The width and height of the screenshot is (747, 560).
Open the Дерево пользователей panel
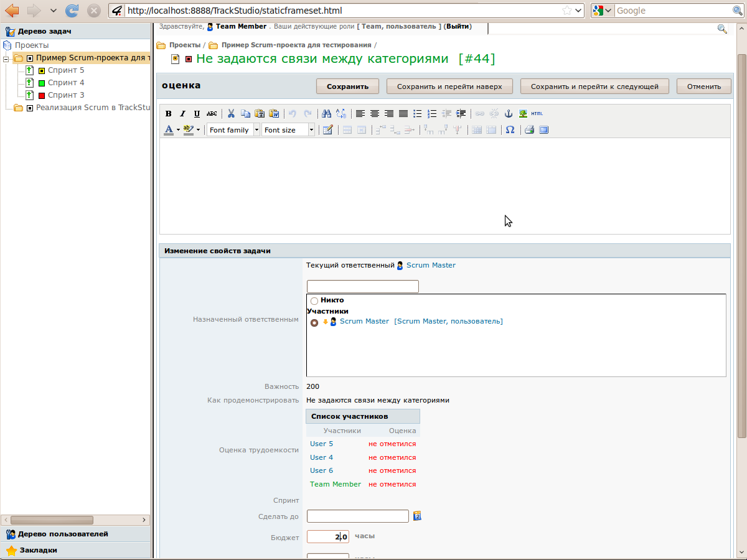coord(62,534)
